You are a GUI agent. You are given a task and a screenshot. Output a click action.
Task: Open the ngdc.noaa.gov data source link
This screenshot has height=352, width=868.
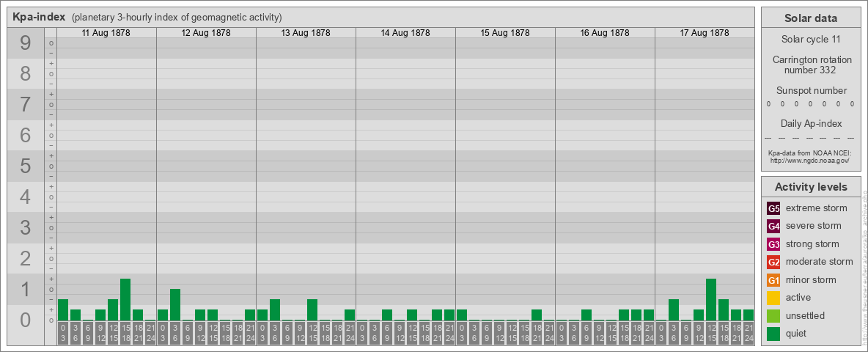811,160
